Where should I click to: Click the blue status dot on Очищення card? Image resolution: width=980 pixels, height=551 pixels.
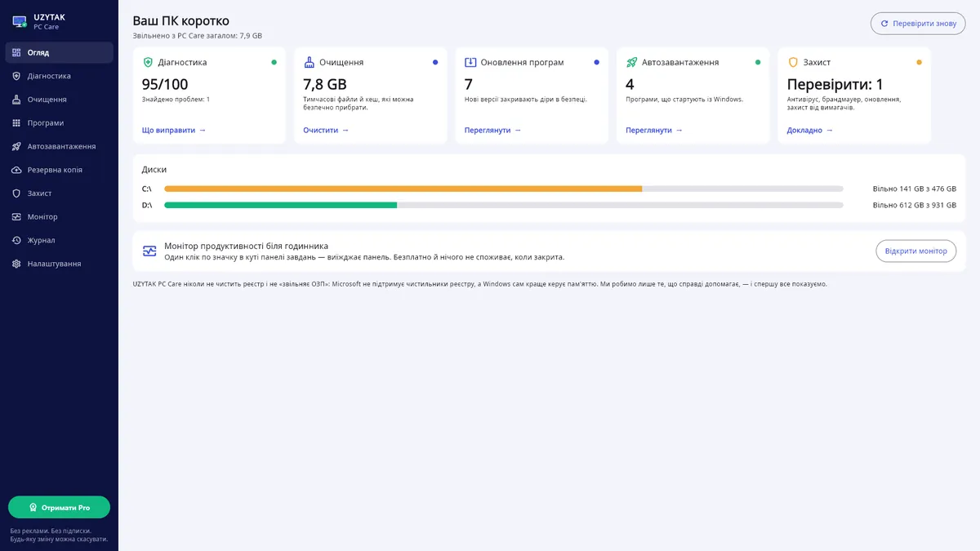(x=435, y=62)
